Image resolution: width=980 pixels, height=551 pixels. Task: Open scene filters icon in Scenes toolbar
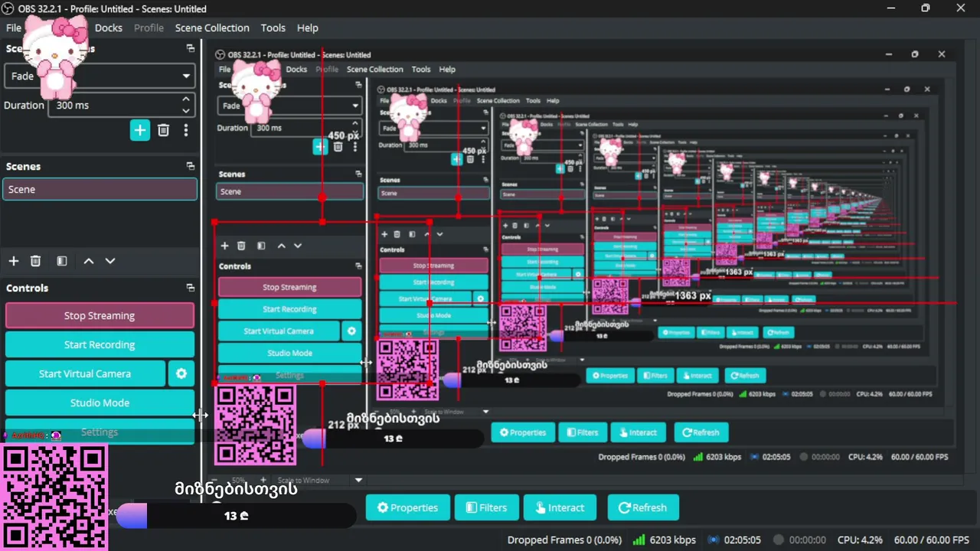tap(62, 261)
